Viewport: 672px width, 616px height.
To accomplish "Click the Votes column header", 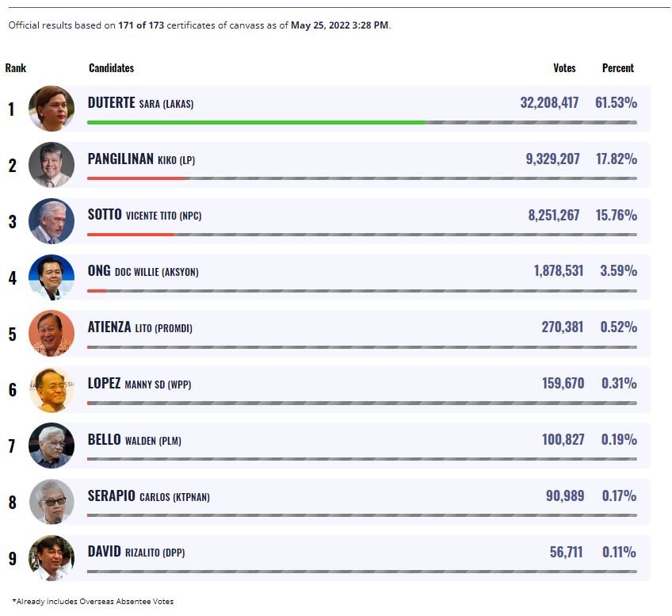I will click(564, 68).
